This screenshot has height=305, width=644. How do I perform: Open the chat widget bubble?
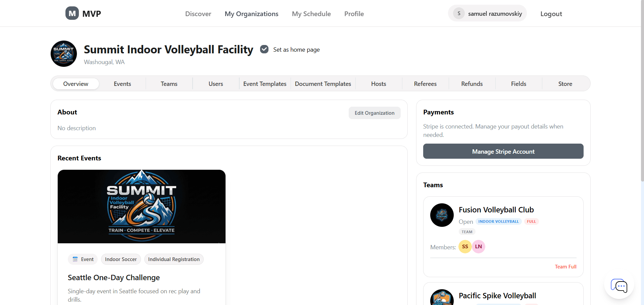(x=619, y=286)
